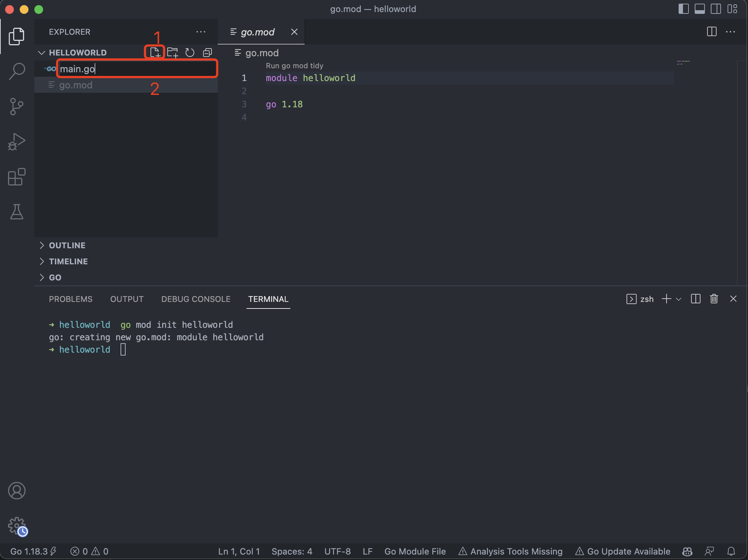748x560 pixels.
Task: Open the Testing flask view
Action: [17, 212]
